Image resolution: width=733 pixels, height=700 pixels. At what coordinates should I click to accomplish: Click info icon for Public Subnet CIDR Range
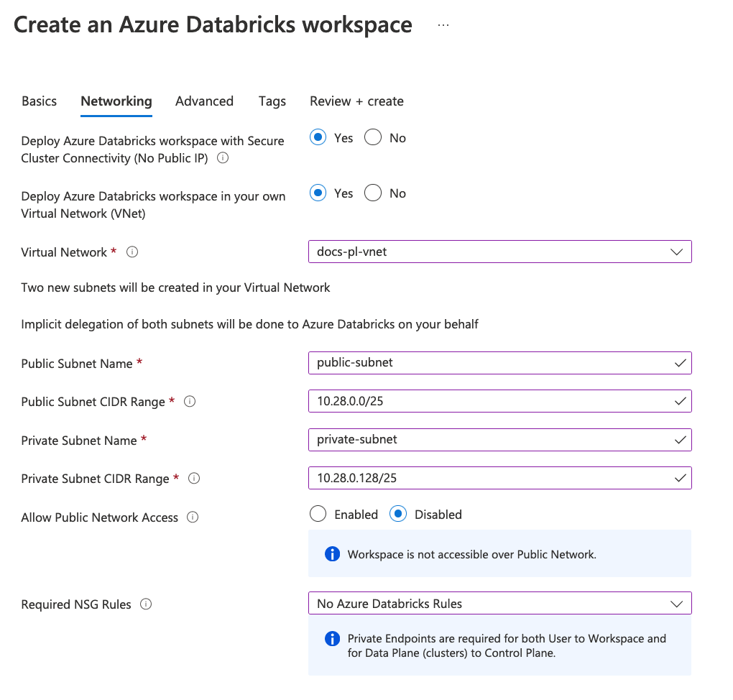click(x=189, y=401)
